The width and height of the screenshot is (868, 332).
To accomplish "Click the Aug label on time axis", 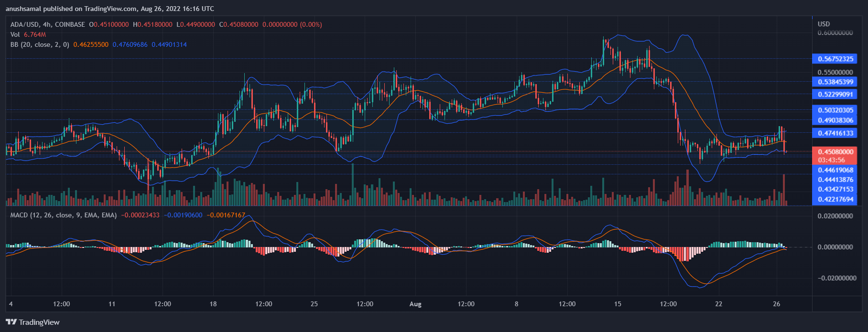I will pyautogui.click(x=415, y=304).
